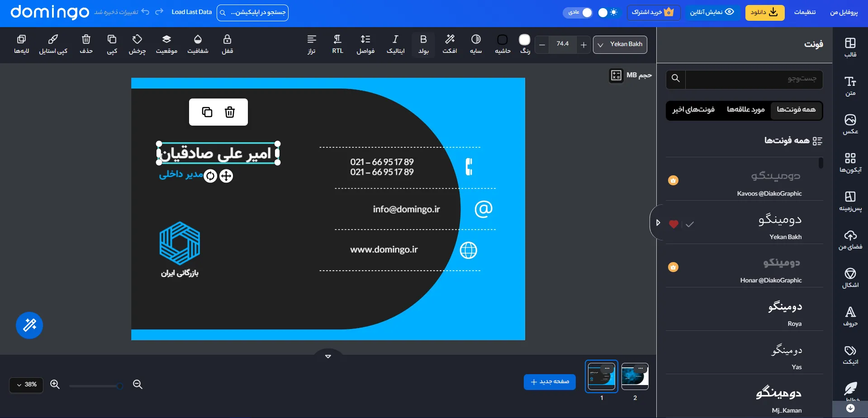The height and width of the screenshot is (418, 868).
Task: Click the Lock (قفل) icon
Action: [227, 39]
